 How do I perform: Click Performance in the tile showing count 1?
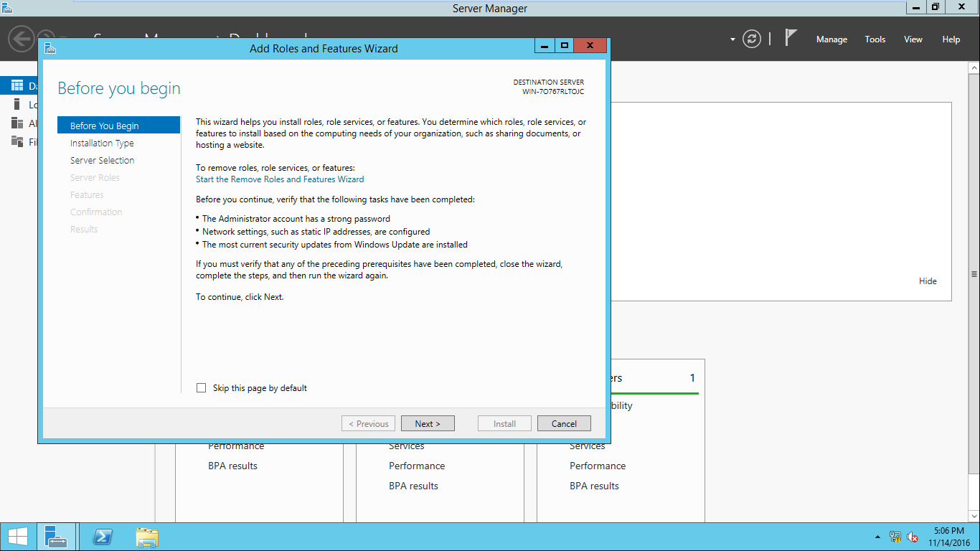pos(598,466)
